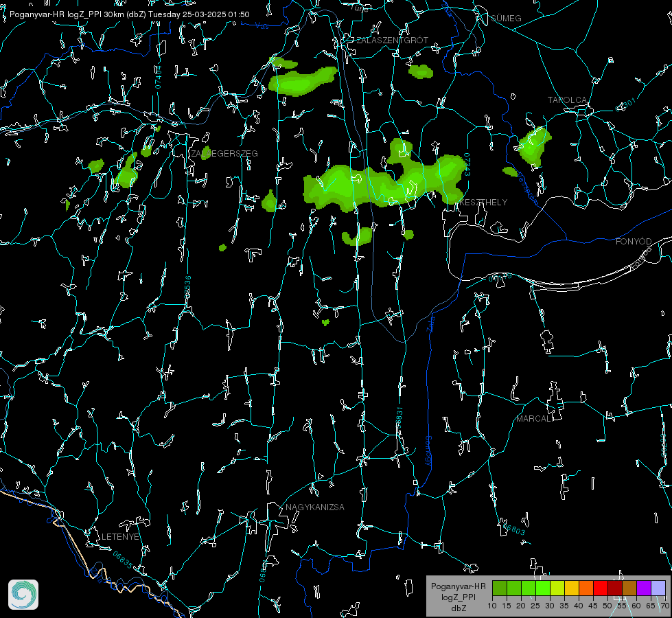Click the road number label 06536

tap(187, 287)
